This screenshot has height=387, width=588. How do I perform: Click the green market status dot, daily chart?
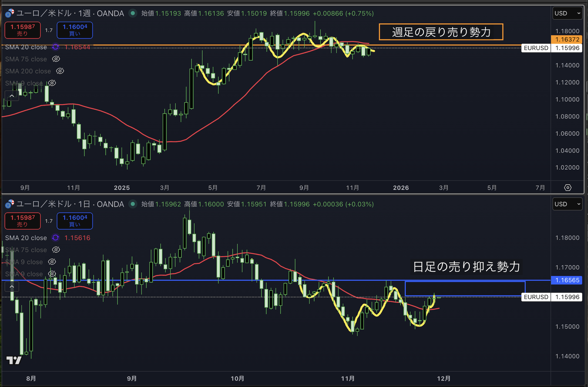133,204
